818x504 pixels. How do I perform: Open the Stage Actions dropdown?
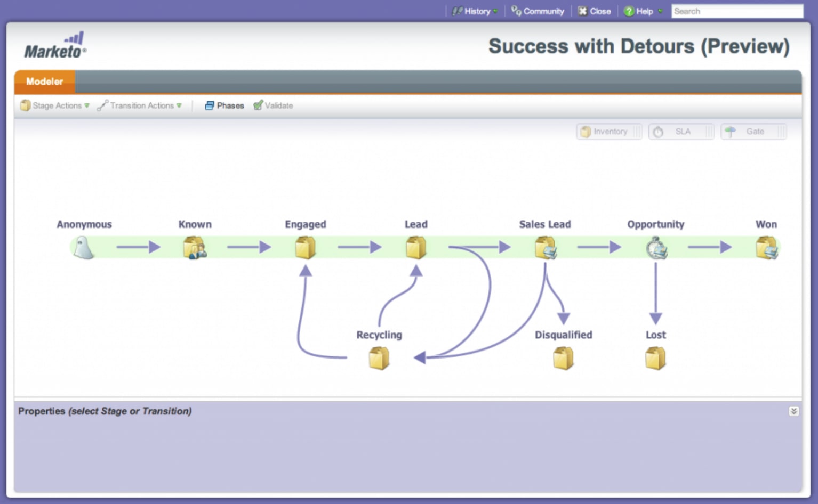[55, 105]
